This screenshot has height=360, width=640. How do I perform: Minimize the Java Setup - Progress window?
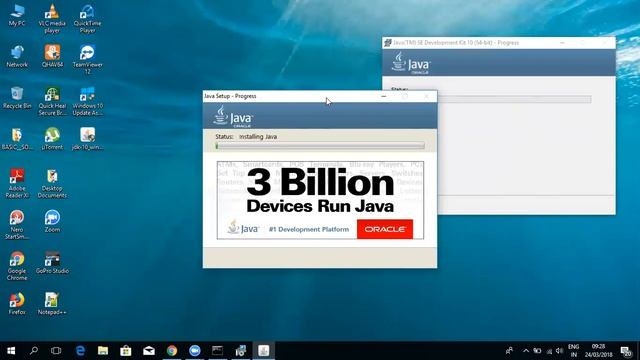coord(383,96)
